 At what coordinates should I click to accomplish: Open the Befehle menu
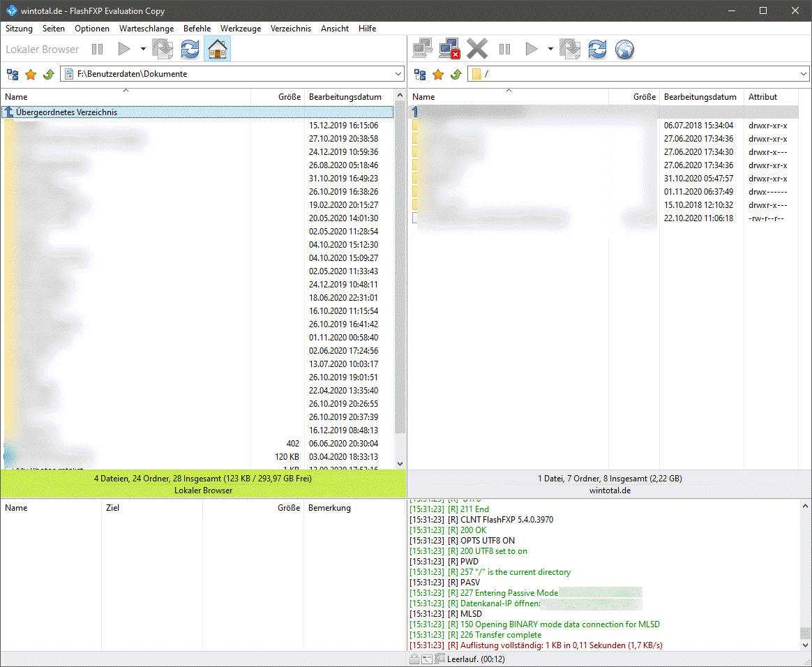click(197, 29)
